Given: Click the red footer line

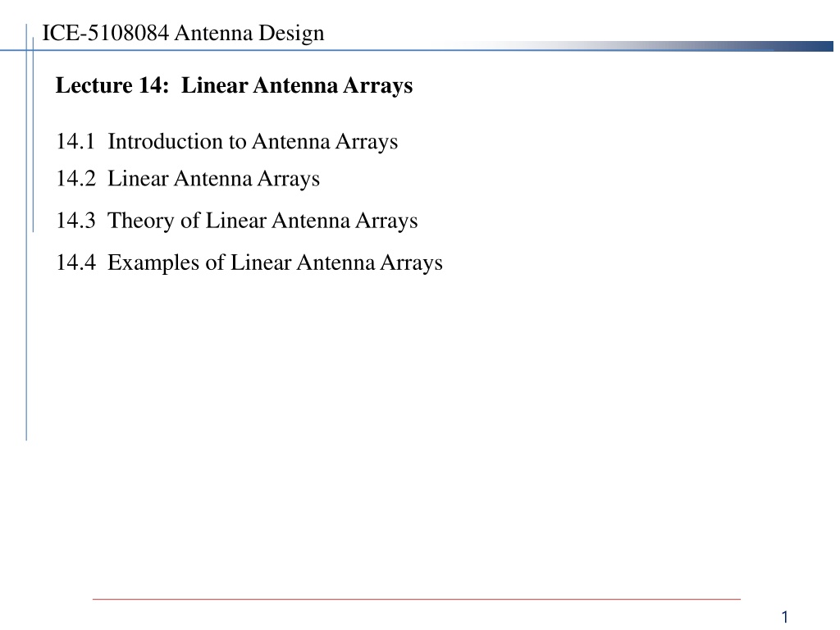Looking at the screenshot, I should click(416, 599).
